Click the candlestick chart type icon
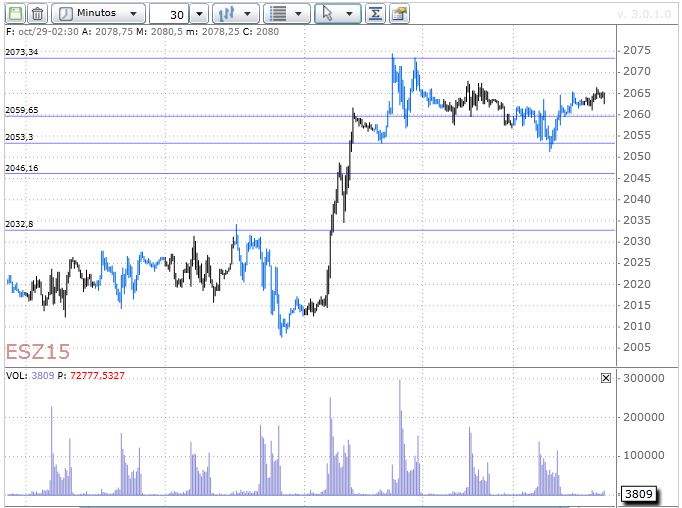This screenshot has width=682, height=508. (227, 14)
